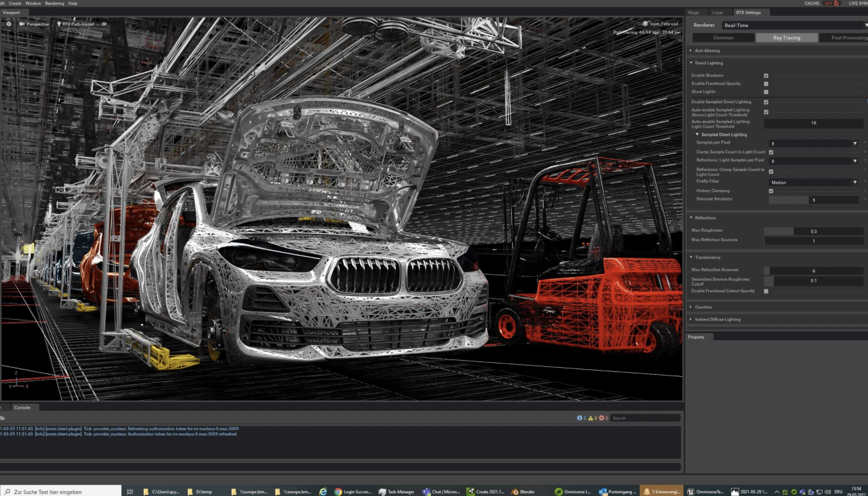Viewport: 868px width, 496px height.
Task: Toggle the viewport eye visibility icon
Action: coord(104,24)
